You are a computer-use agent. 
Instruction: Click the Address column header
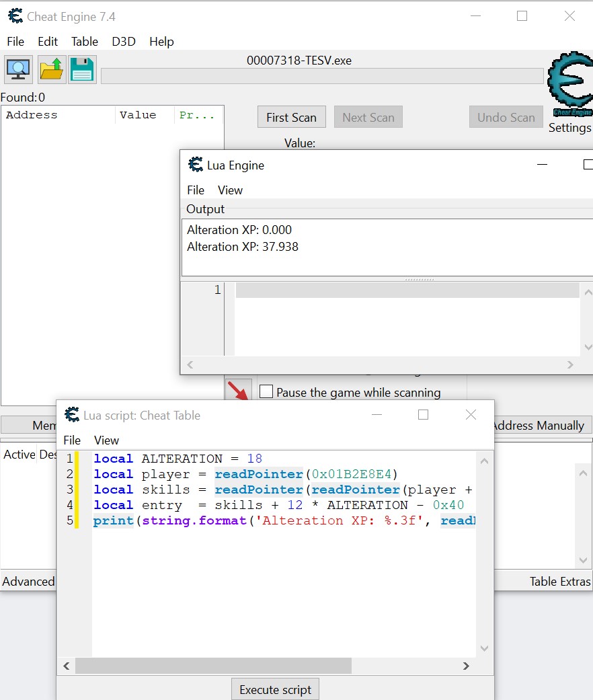click(58, 115)
